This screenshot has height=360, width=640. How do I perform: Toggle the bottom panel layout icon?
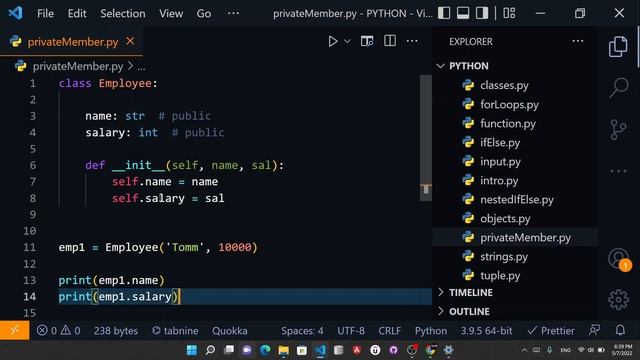click(x=463, y=13)
